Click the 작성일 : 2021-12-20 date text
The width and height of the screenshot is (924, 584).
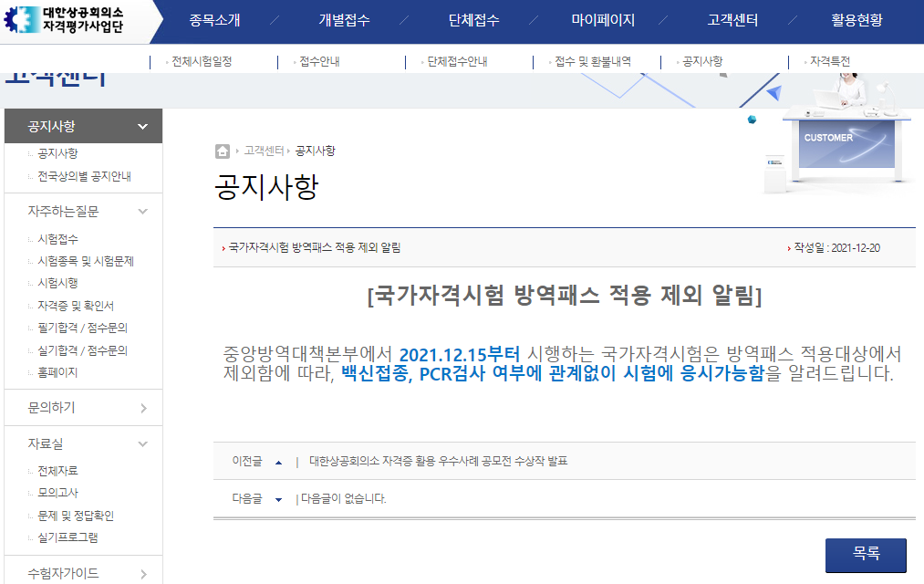pos(836,248)
